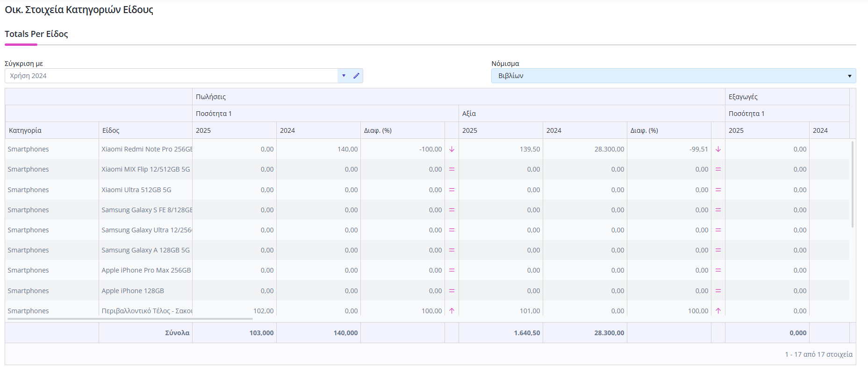Click the quantity up arrow icon in Περιβαλλοντικό Τέλος row

[452, 311]
